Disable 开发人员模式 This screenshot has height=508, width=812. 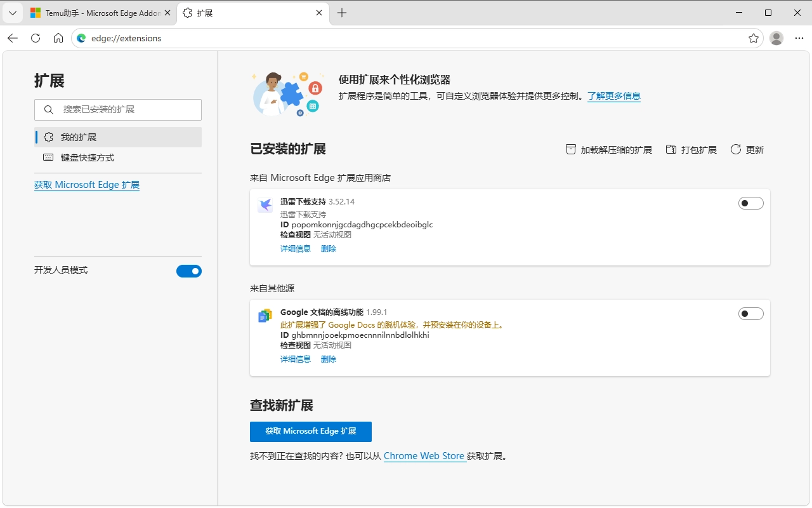click(188, 271)
